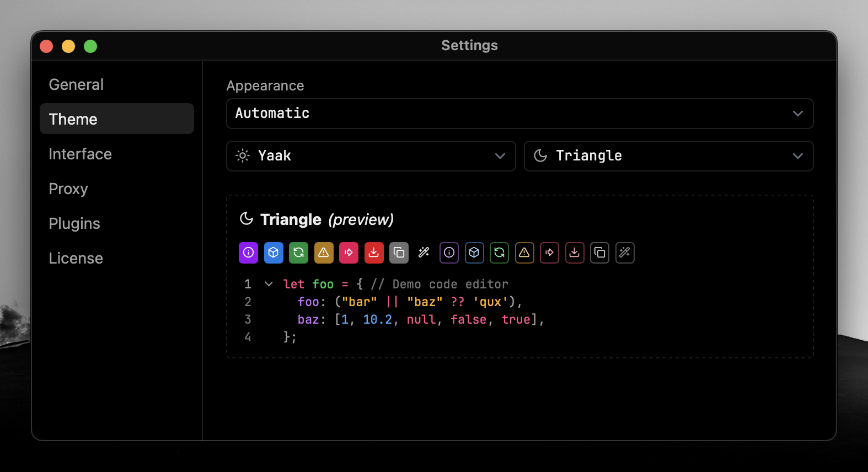Click the outlined yellow warning triangle button
This screenshot has height=472, width=868.
[x=524, y=253]
